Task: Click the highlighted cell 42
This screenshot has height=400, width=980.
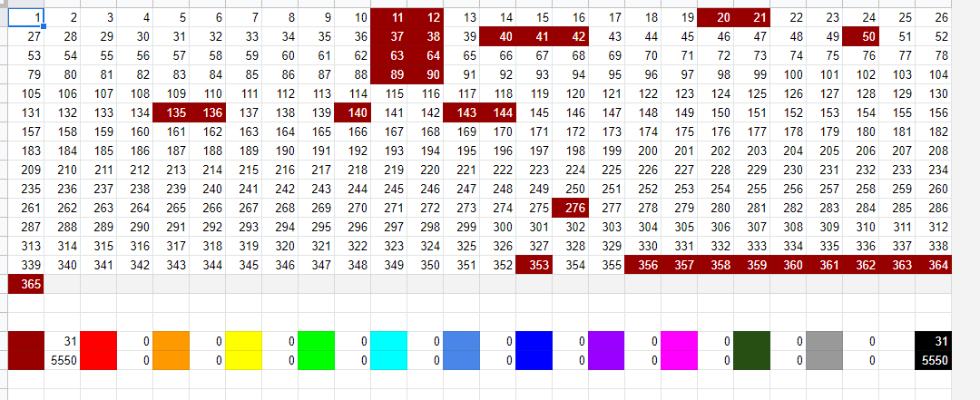Action: 570,37
